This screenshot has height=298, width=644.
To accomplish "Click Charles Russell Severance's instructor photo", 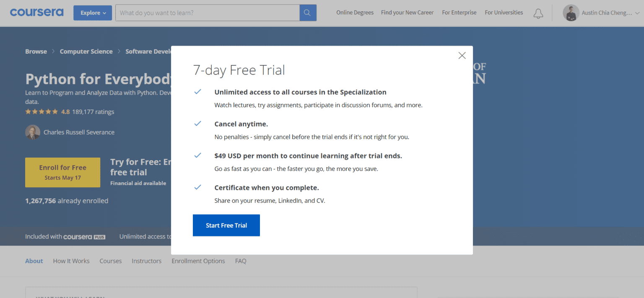I will tap(33, 132).
